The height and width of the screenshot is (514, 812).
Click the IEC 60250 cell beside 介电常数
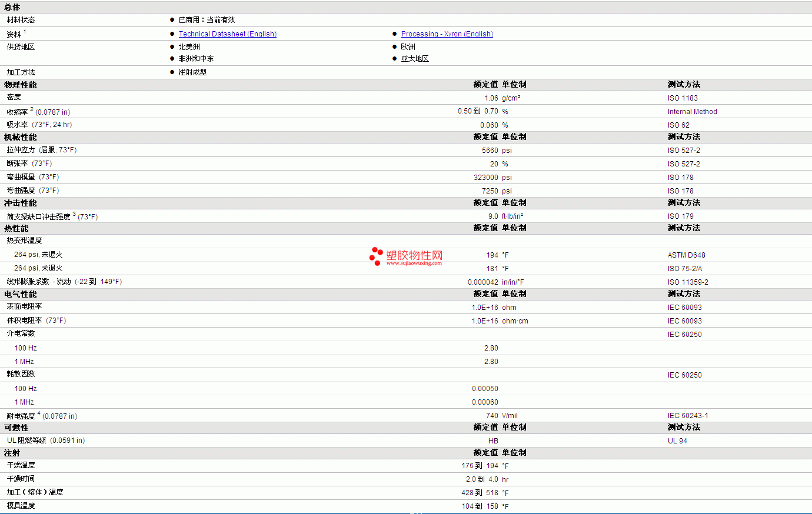pyautogui.click(x=685, y=335)
